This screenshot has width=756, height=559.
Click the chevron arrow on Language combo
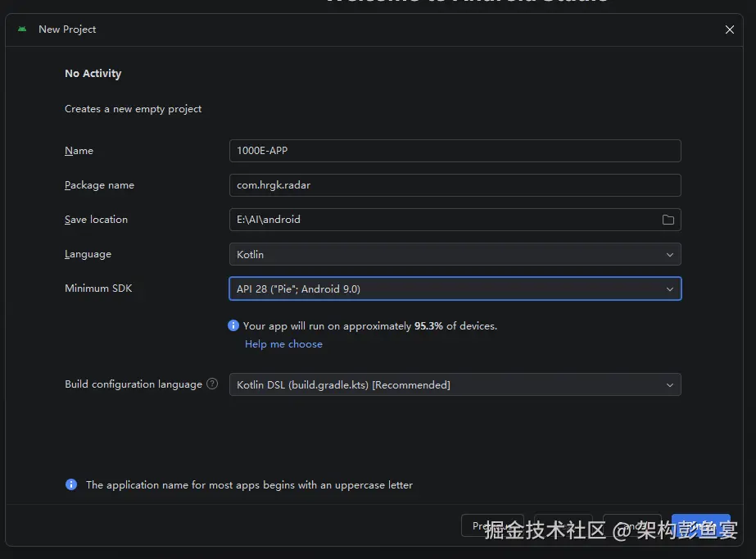pos(670,255)
